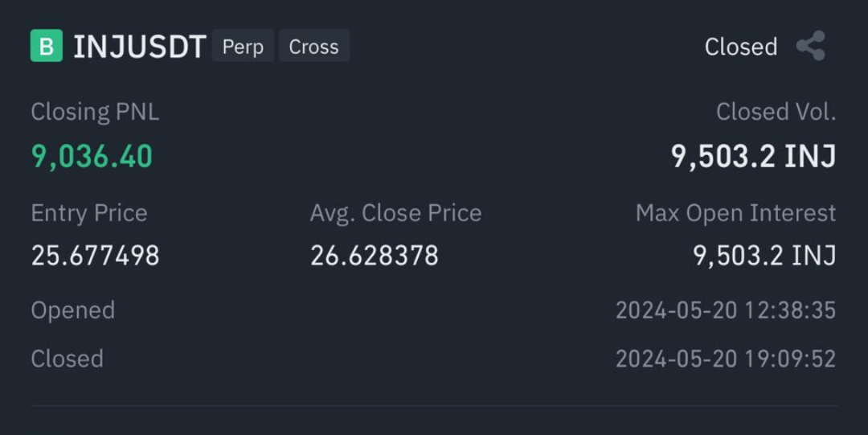The image size is (868, 435).
Task: Click the 9,036.40 profit value
Action: 92,156
